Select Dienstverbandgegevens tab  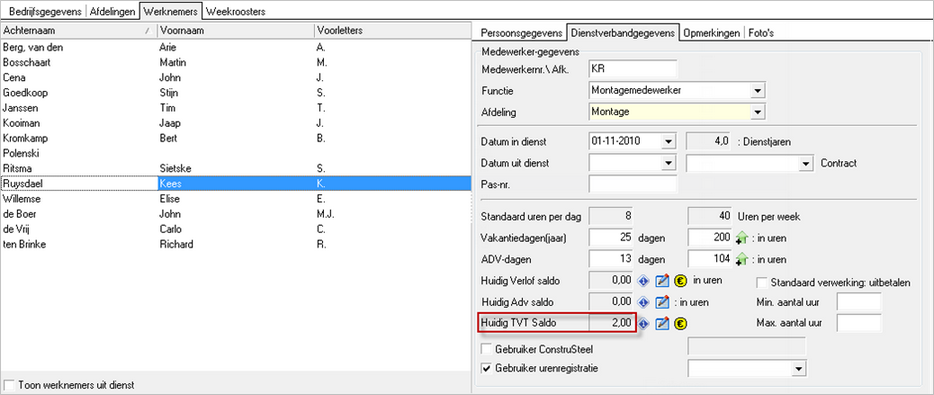[622, 32]
